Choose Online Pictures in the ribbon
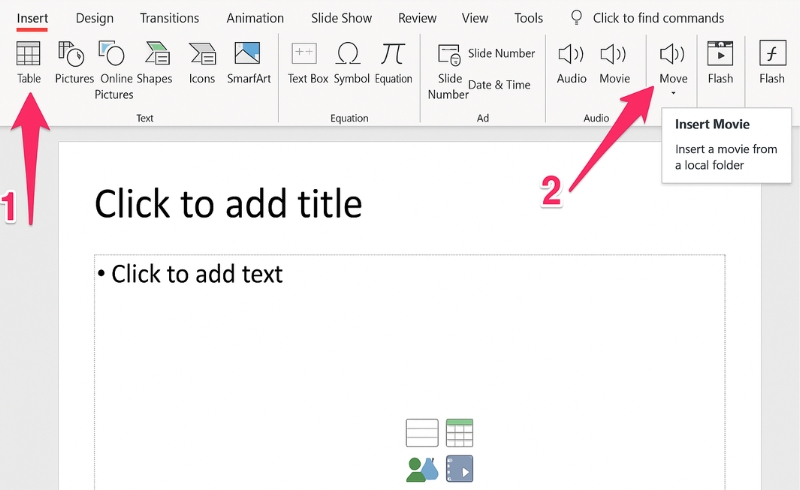 115,70
